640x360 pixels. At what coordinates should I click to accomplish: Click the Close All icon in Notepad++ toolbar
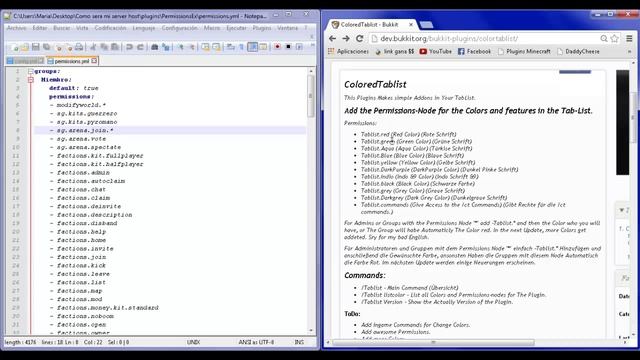pyautogui.click(x=69, y=47)
